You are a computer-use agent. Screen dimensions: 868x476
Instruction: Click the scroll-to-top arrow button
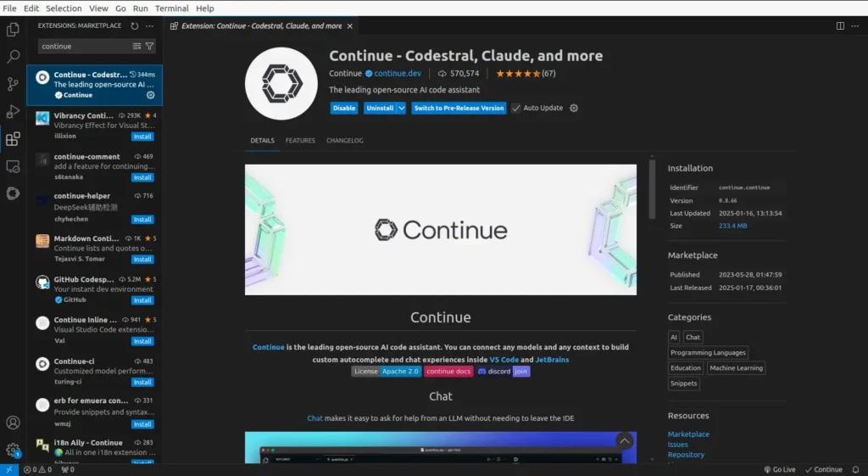625,441
